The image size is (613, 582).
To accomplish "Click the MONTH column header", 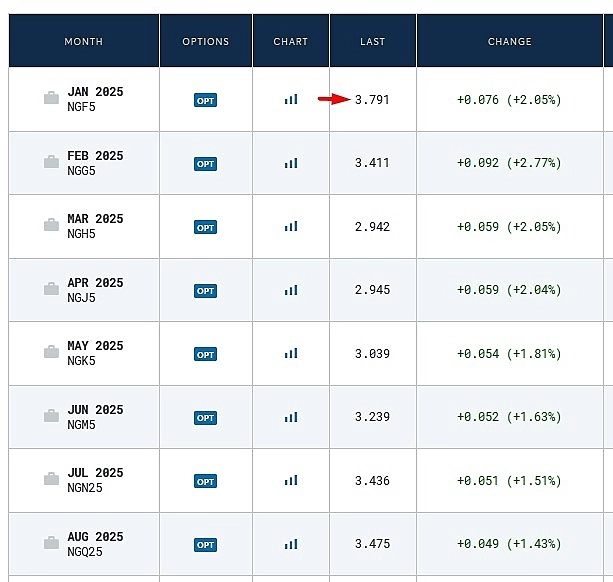I will 83,41.
